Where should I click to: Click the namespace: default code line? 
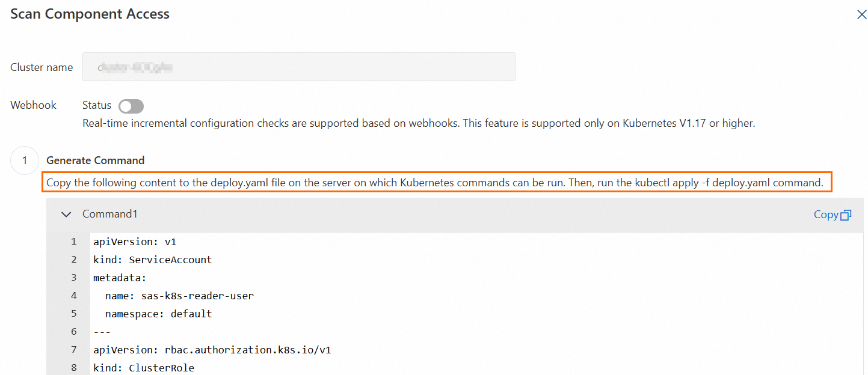(x=159, y=314)
